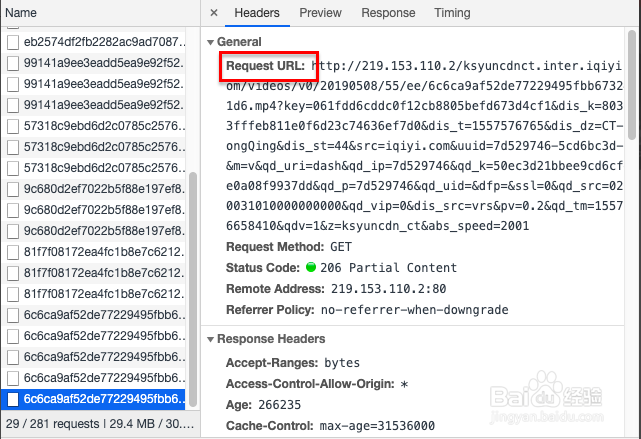Click the no-referrer-when-downgrade policy value
The image size is (641, 439).
click(415, 310)
